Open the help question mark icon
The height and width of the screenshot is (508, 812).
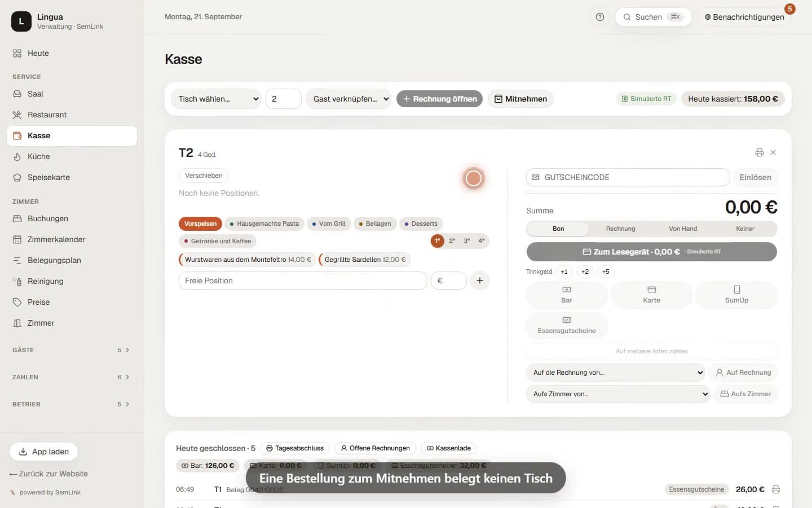click(x=600, y=17)
